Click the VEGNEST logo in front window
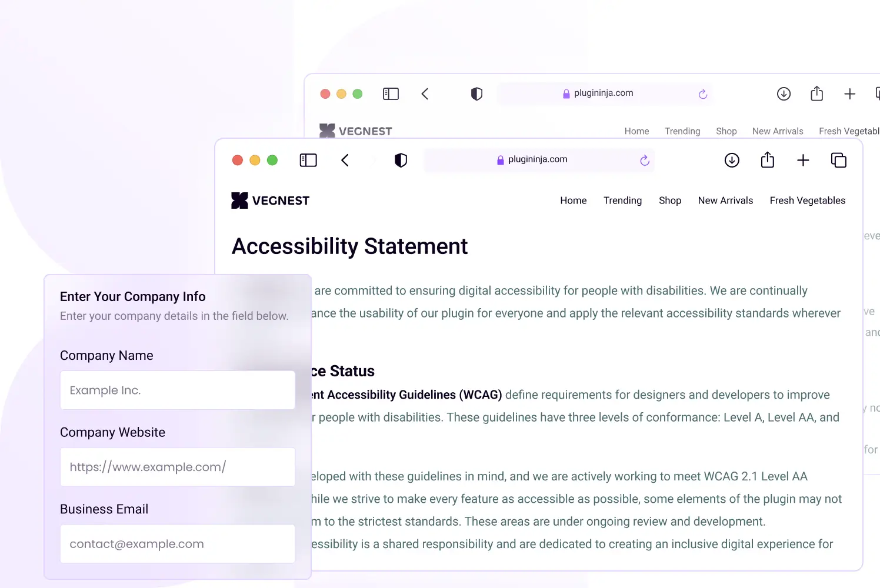Screen dimensions: 880x588 tap(271, 201)
